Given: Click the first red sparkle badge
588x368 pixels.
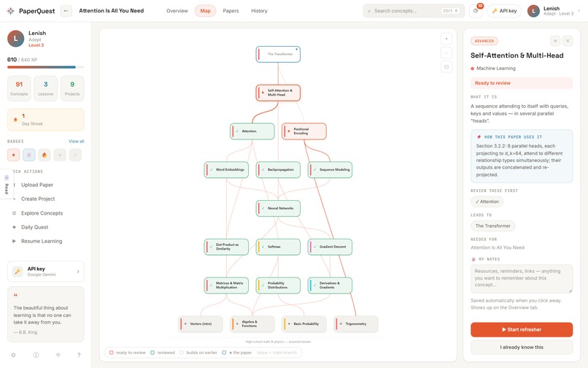Looking at the screenshot, I should click(x=14, y=155).
